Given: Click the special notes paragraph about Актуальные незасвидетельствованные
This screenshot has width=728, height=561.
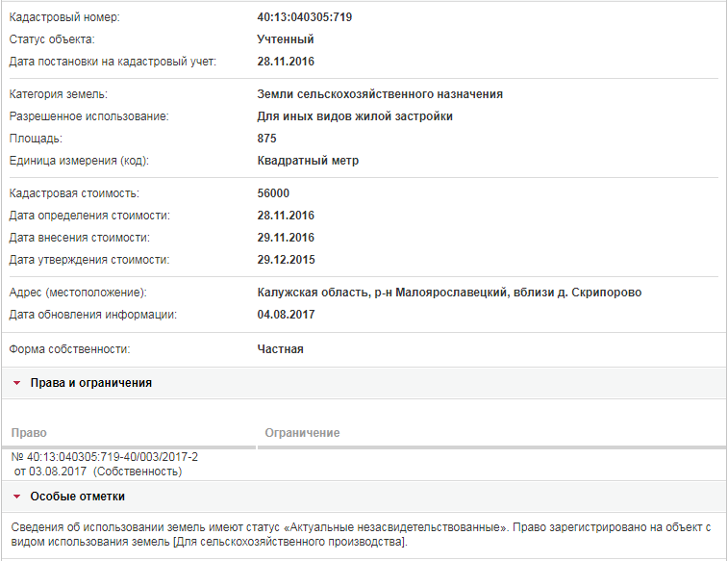Looking at the screenshot, I should pos(361,534).
